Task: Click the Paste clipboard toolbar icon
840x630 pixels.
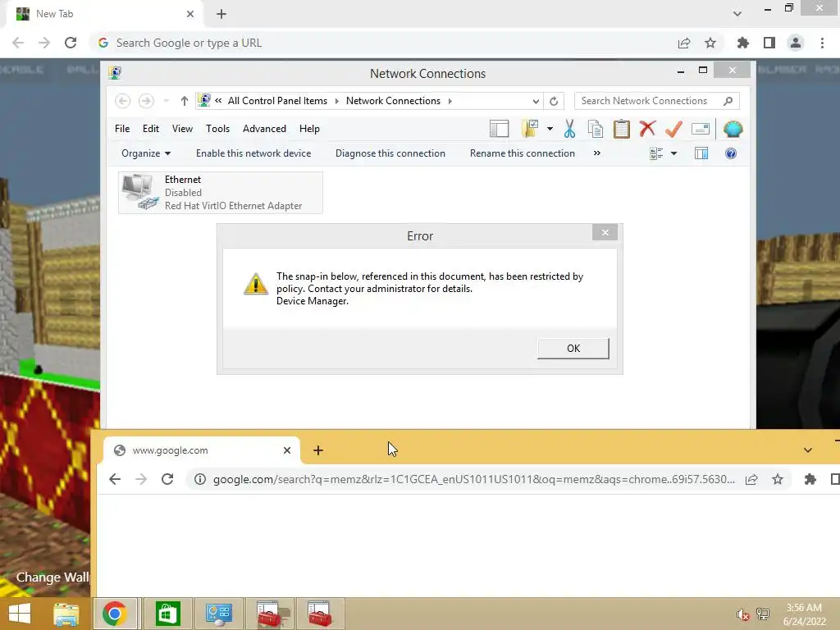Action: pos(622,129)
